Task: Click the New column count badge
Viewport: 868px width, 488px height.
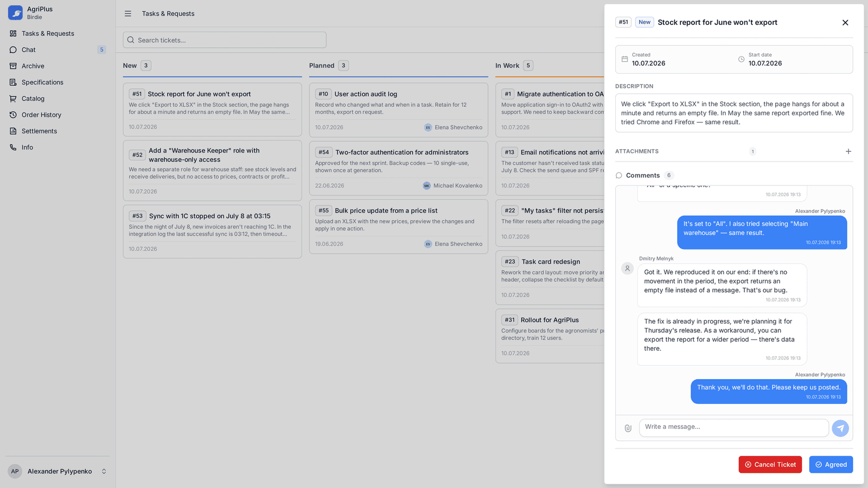Action: point(146,66)
